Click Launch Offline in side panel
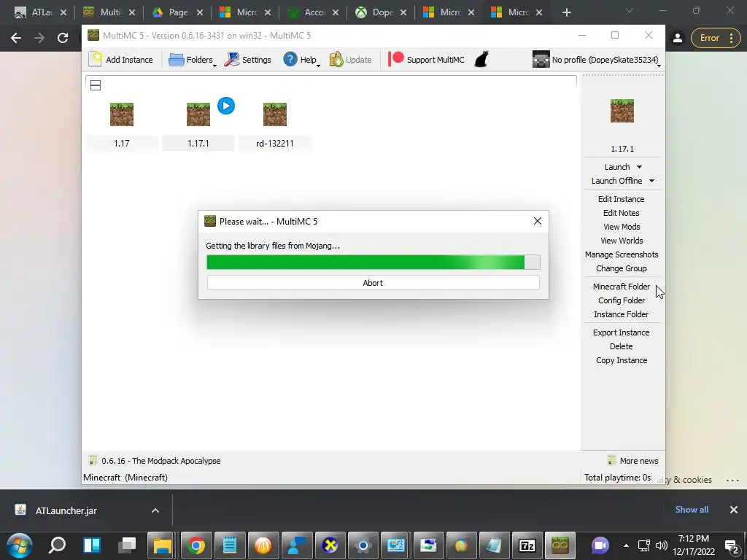747x560 pixels. tap(616, 181)
